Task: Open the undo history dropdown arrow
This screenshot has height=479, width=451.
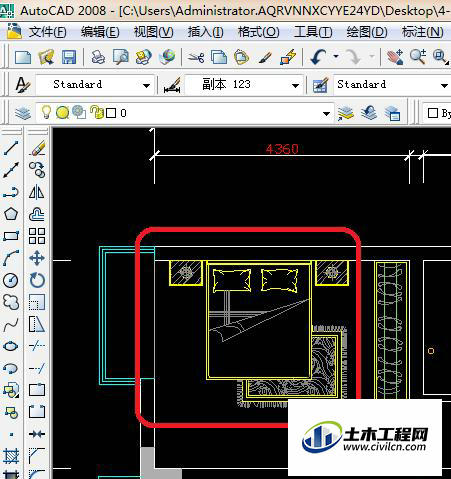Action: [x=336, y=56]
